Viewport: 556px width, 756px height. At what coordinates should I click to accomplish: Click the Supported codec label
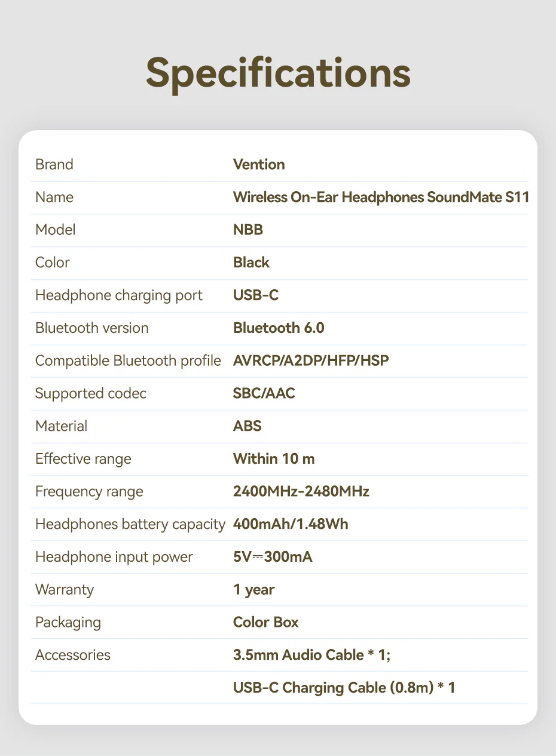tap(91, 393)
